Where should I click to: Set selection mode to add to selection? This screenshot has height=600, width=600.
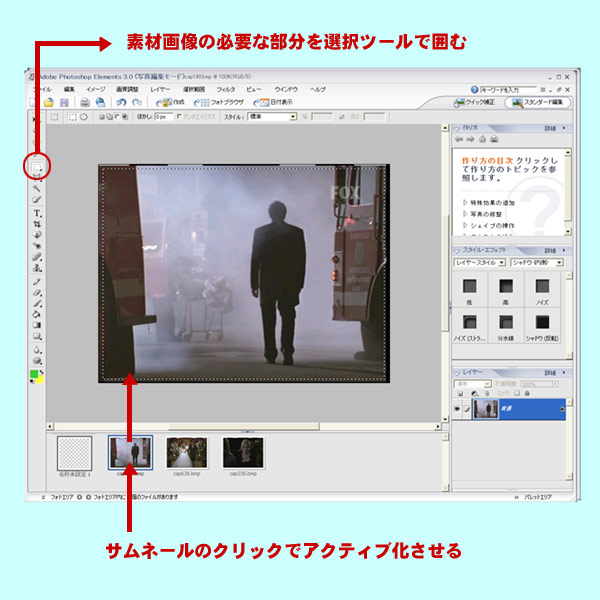pyautogui.click(x=109, y=117)
